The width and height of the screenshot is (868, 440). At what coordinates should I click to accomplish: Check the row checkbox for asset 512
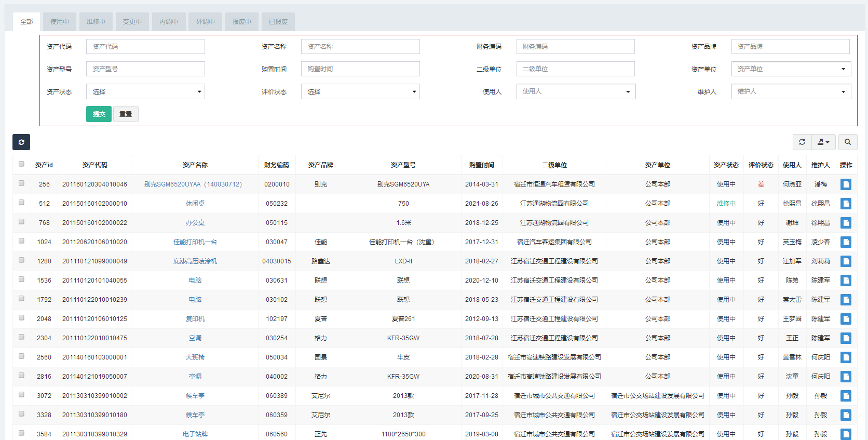[x=21, y=203]
